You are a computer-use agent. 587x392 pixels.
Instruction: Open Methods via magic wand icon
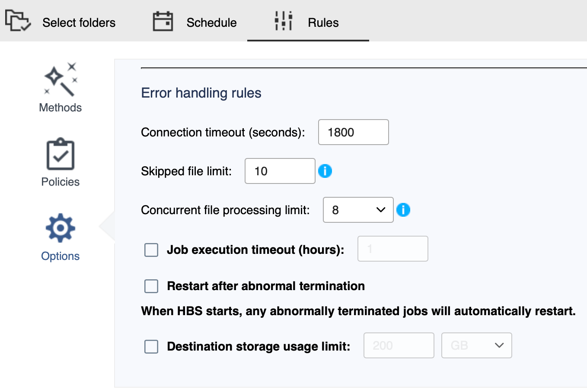[61, 79]
